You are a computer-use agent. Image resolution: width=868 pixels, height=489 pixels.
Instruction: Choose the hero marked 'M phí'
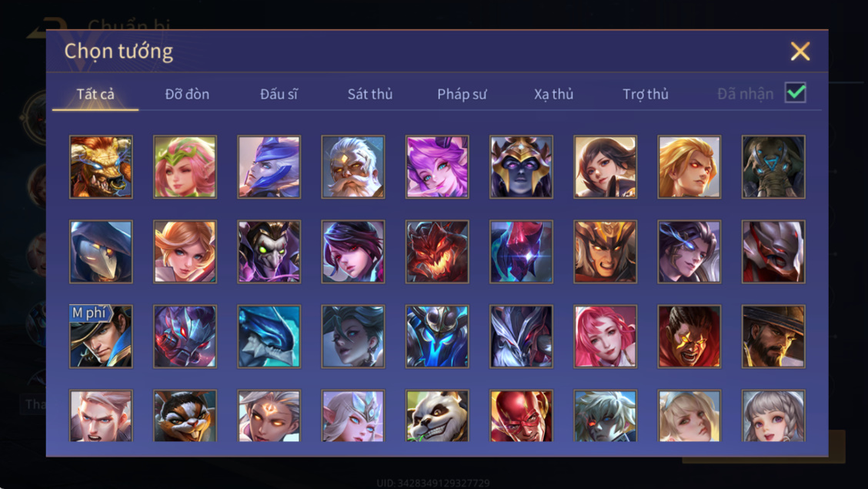pos(101,337)
